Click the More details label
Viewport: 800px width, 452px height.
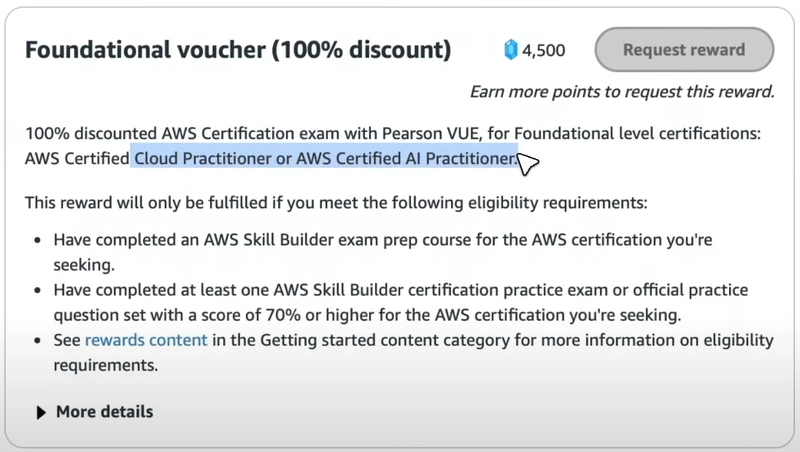point(104,412)
